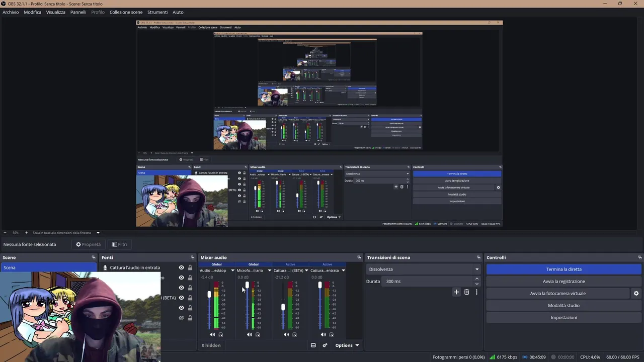Screen dimensions: 644x362
Task: Delete the transition with trash icon
Action: click(x=466, y=292)
